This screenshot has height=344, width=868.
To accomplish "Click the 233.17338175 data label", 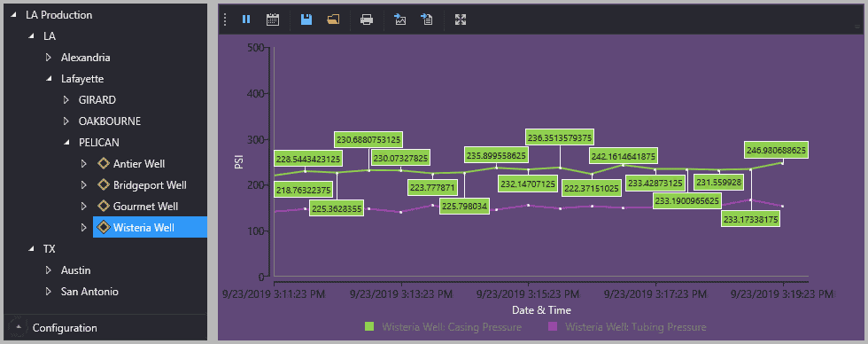I will [x=751, y=219].
